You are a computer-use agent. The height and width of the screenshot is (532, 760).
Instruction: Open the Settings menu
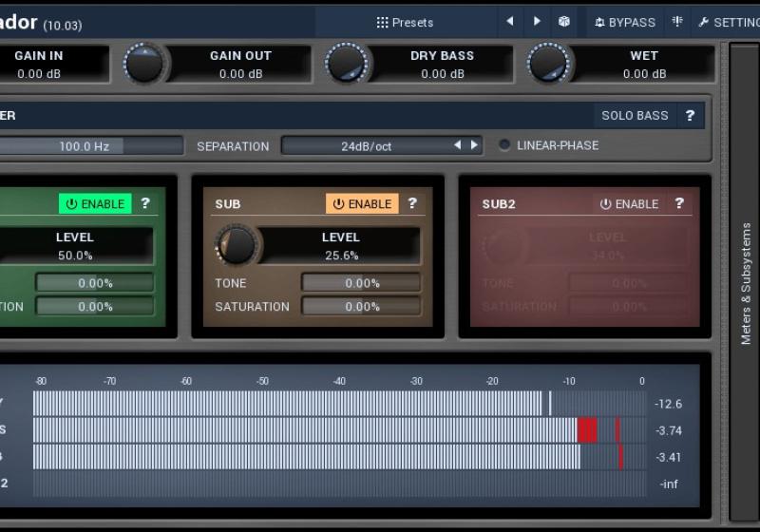[729, 22]
